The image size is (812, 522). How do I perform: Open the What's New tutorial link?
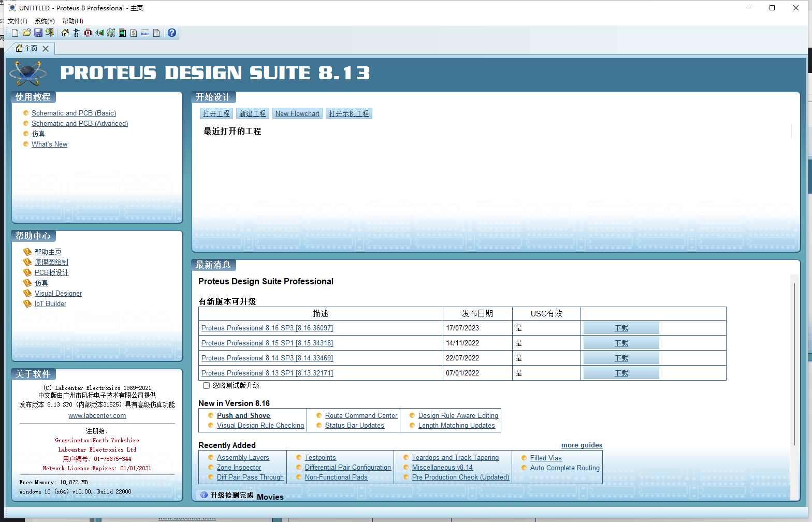coord(49,144)
